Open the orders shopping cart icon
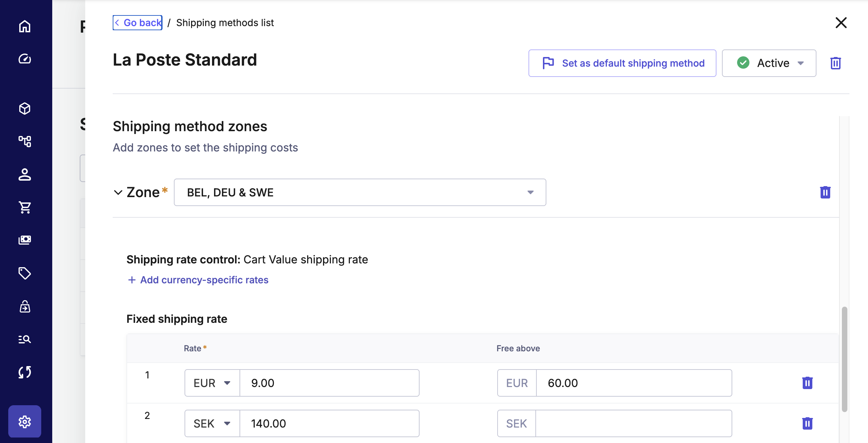Image resolution: width=868 pixels, height=443 pixels. 25,207
